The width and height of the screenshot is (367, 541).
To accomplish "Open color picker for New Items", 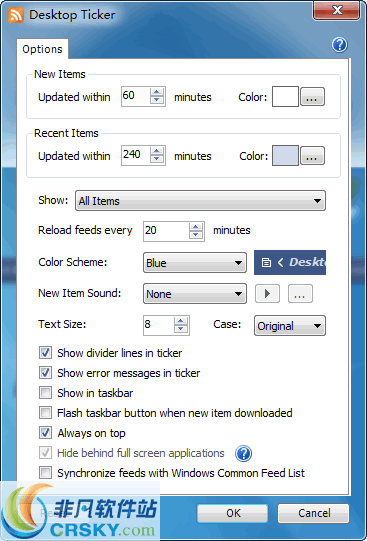I will coord(312,97).
